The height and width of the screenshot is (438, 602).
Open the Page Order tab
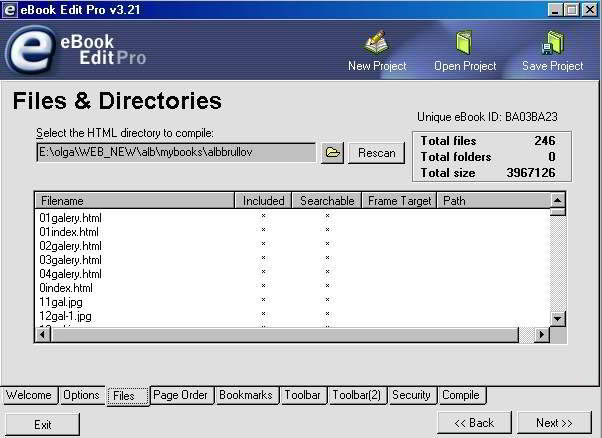click(x=181, y=395)
